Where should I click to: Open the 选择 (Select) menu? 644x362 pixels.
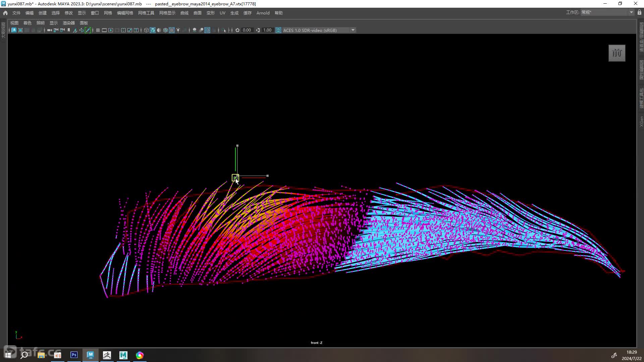(x=56, y=13)
